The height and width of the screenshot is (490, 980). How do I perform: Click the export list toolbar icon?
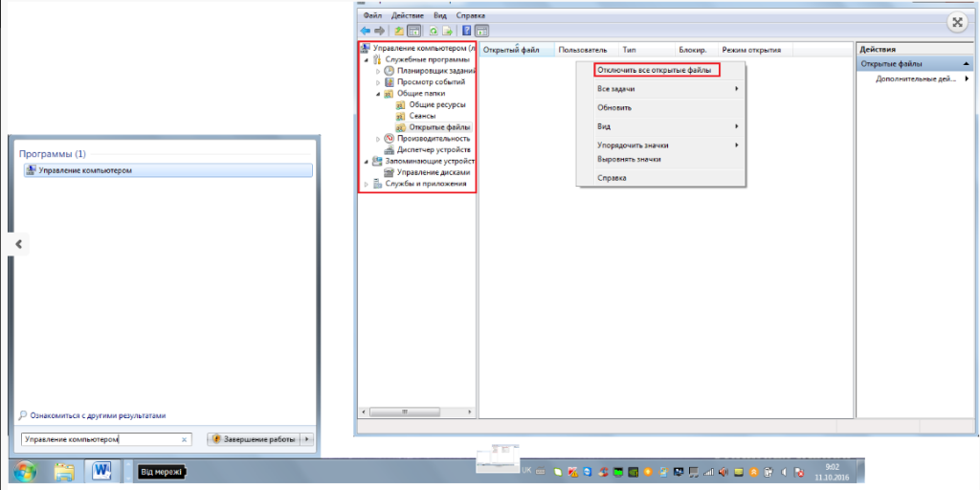447,31
